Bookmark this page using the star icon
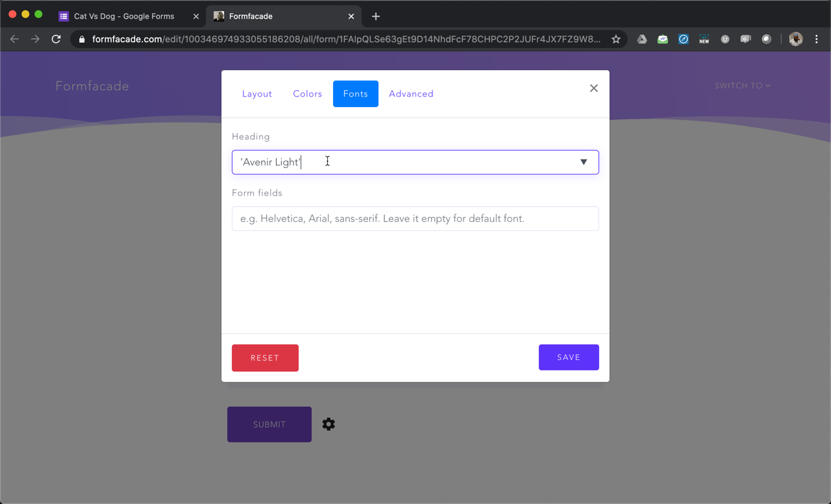 click(615, 39)
